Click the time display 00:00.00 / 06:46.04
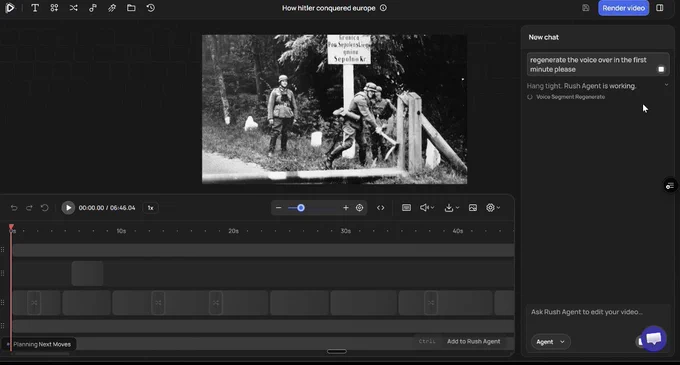This screenshot has width=680, height=365. (107, 208)
